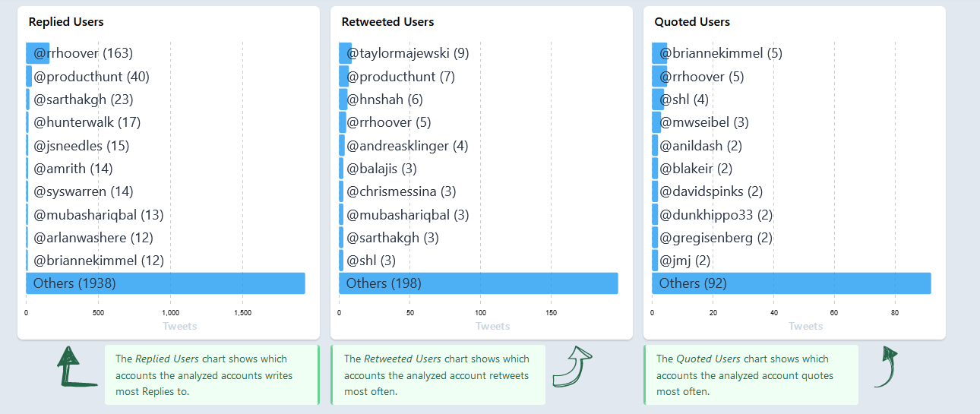Click the Others (1938) bar
The height and width of the screenshot is (414, 980).
[165, 283]
